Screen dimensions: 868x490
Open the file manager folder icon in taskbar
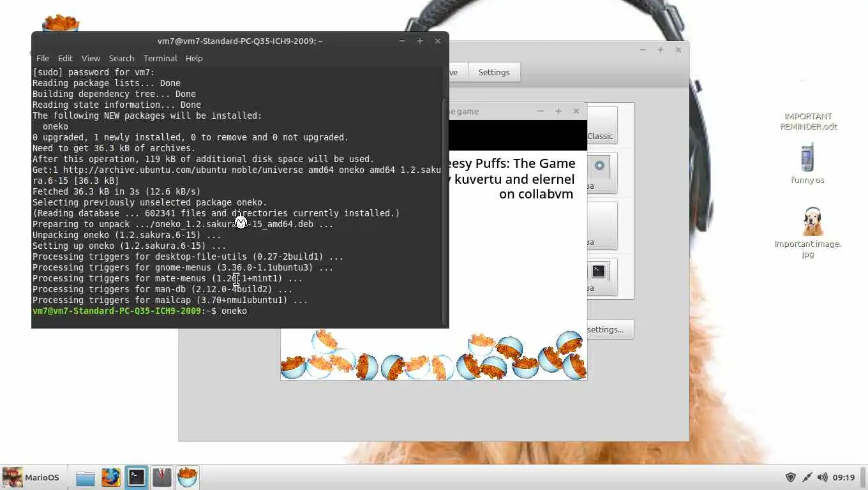[85, 477]
